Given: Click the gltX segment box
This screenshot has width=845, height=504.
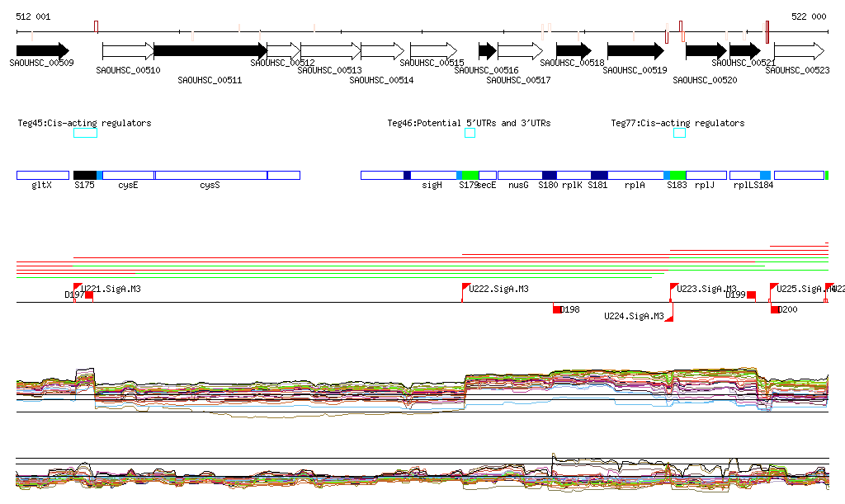Looking at the screenshot, I should pyautogui.click(x=42, y=175).
